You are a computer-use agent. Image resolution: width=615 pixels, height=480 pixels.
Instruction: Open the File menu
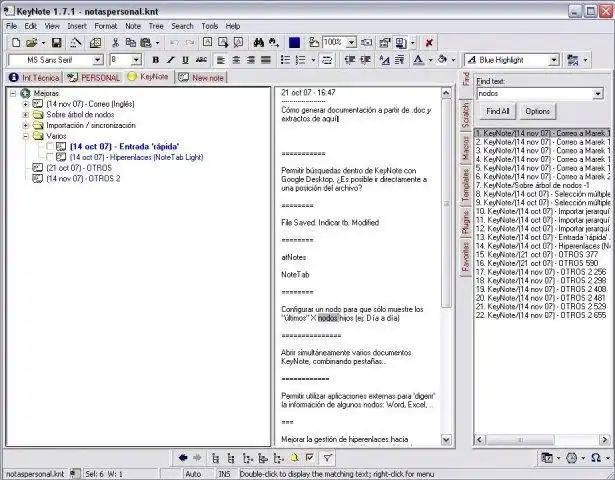[x=11, y=26]
